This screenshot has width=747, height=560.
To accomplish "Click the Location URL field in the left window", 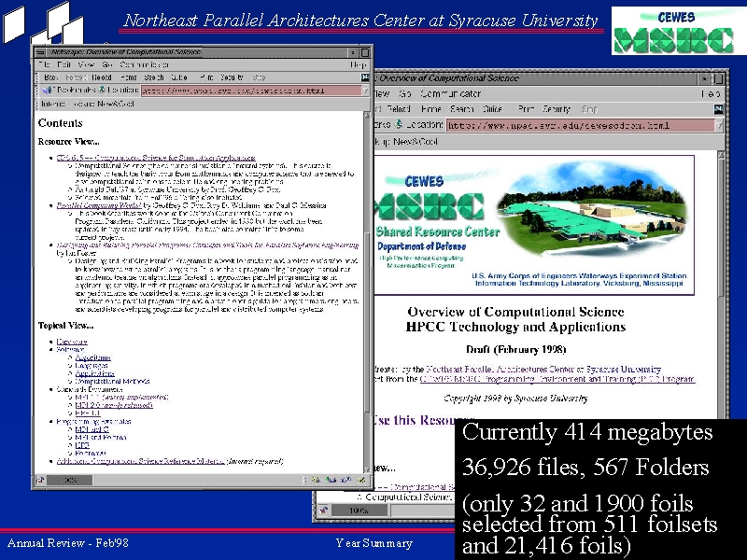I will (251, 90).
